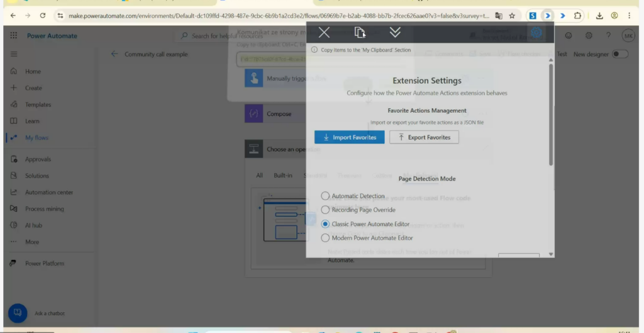Open My flows in left navigation
This screenshot has width=644, height=333.
pyautogui.click(x=36, y=138)
